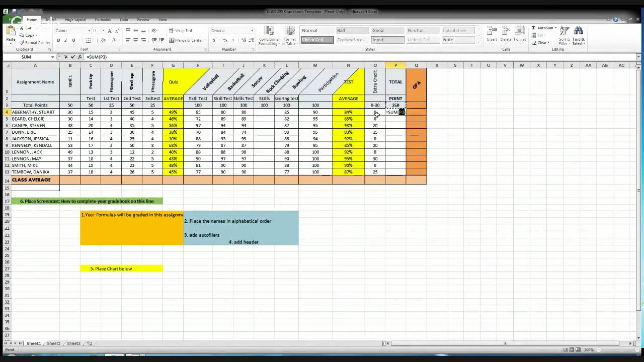Viewport: 644px width, 362px height.
Task: Click the Format Painter tool
Action: pyautogui.click(x=35, y=42)
